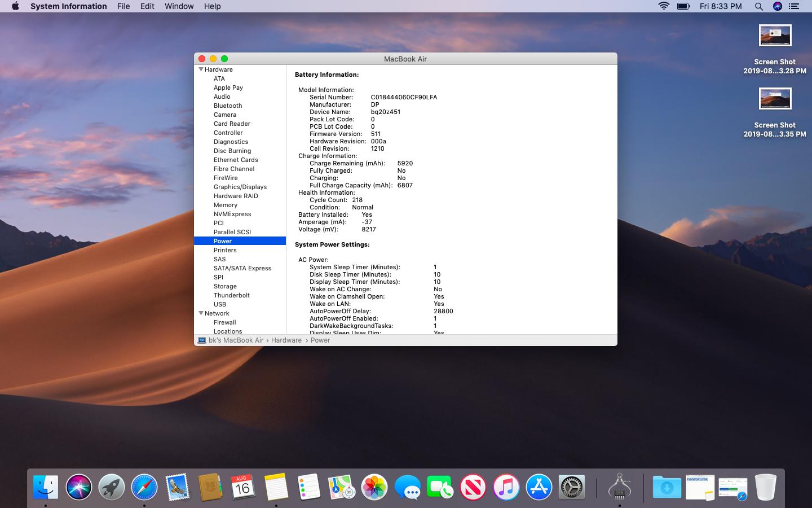Click the MacBook Air window title bar

click(405, 59)
